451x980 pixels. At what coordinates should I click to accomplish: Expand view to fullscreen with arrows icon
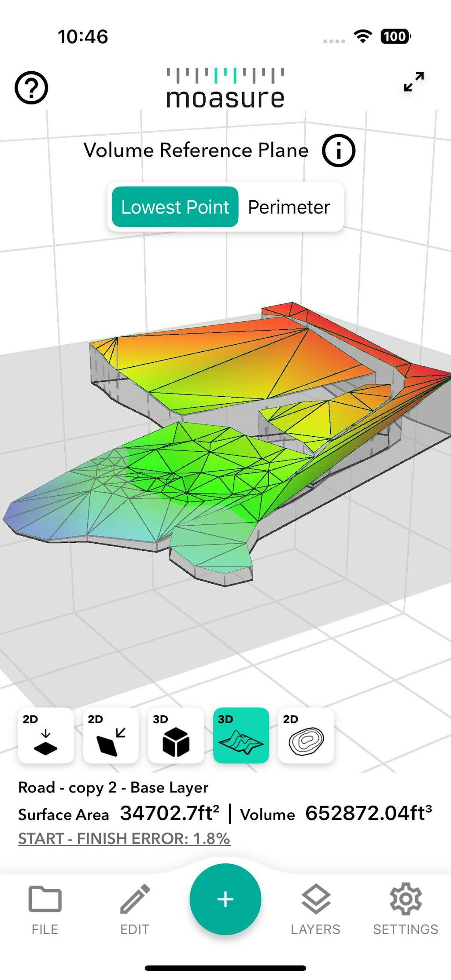pos(414,82)
